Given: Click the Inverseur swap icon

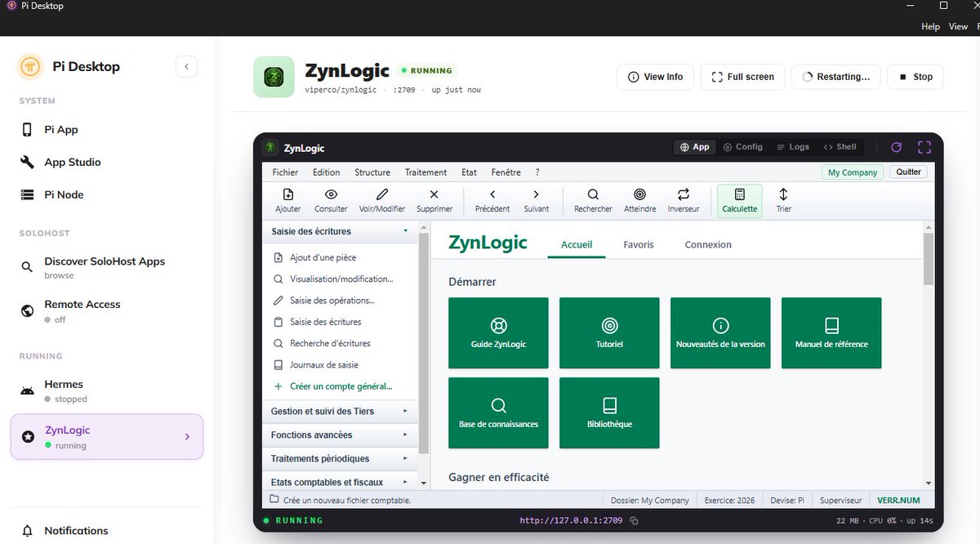Looking at the screenshot, I should click(684, 194).
